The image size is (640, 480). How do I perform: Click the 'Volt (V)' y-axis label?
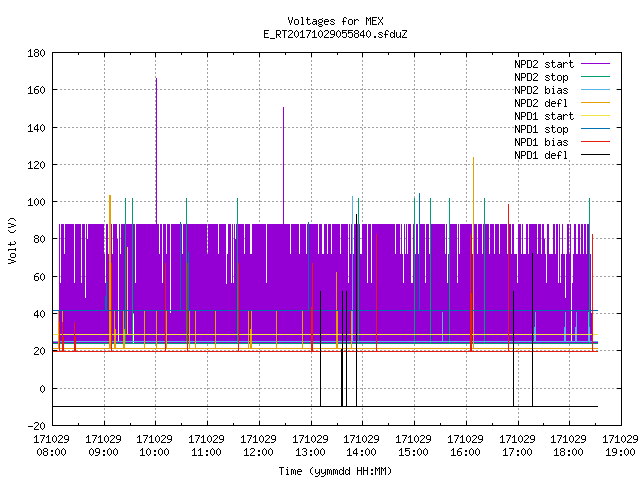coord(12,240)
